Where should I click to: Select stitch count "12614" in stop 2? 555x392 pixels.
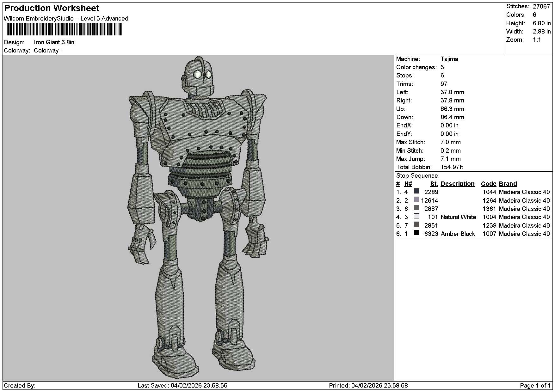(x=429, y=201)
